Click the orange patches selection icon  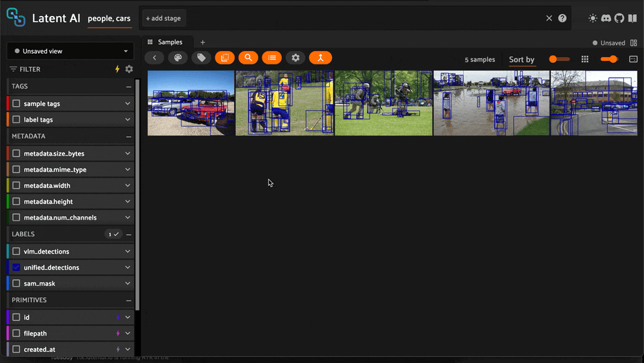225,58
